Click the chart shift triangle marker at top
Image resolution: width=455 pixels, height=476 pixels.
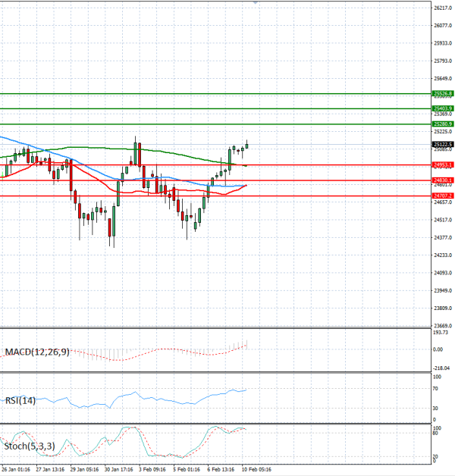click(x=256, y=3)
